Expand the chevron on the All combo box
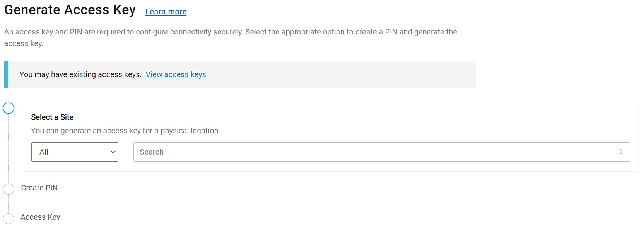Screen dimensions: 644x231 [112, 152]
